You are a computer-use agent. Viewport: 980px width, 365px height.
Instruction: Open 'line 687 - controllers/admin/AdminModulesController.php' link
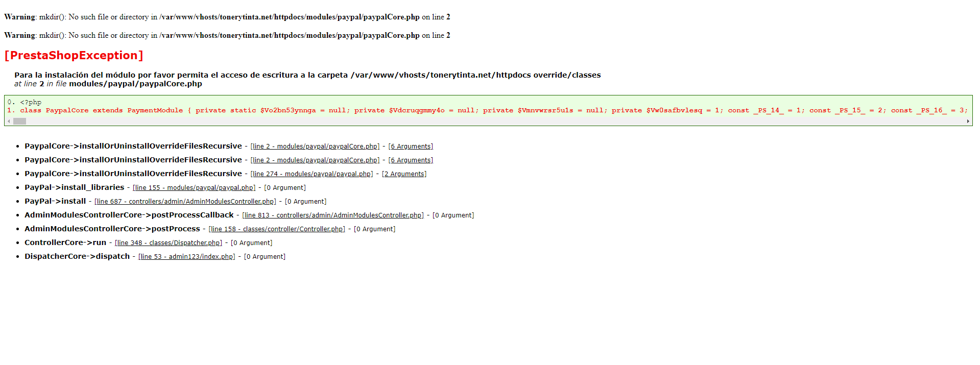coord(185,202)
